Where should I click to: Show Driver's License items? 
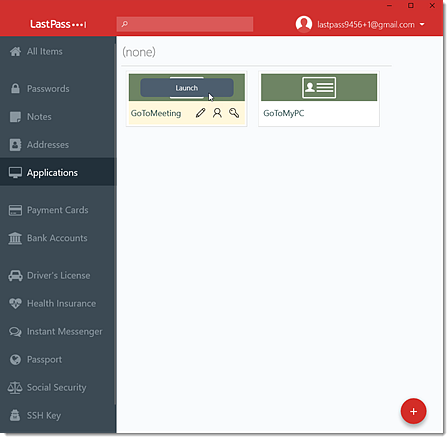click(x=58, y=275)
